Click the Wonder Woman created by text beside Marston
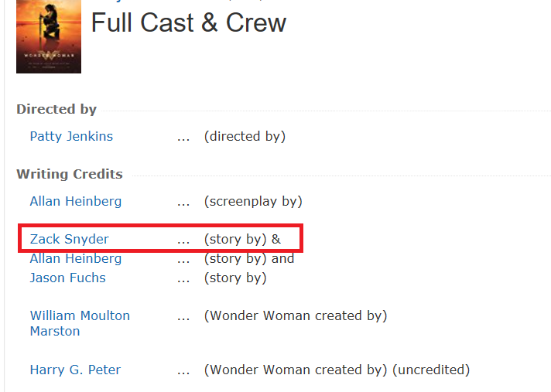This screenshot has width=551, height=392. (x=296, y=315)
